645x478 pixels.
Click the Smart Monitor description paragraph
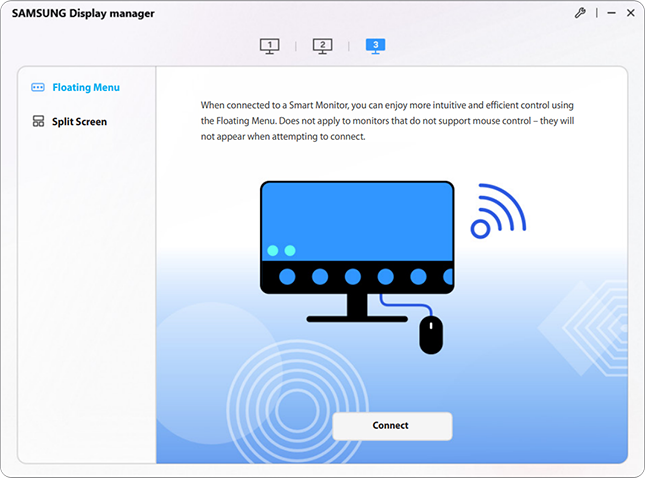tap(386, 120)
